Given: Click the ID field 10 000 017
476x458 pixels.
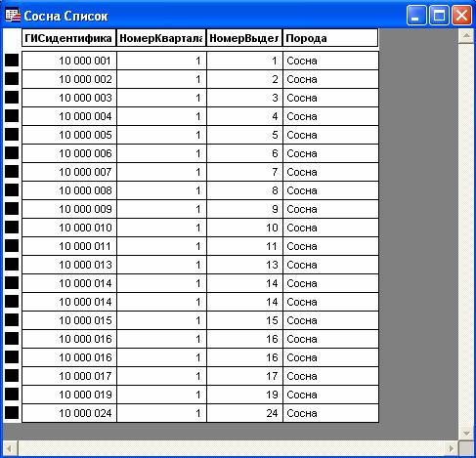Looking at the screenshot, I should [x=69, y=376].
